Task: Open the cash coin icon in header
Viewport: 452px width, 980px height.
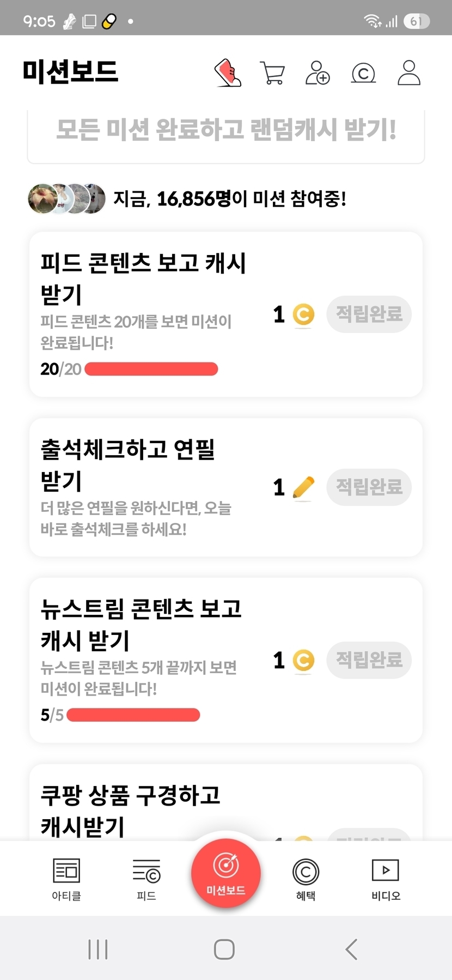Action: (363, 73)
